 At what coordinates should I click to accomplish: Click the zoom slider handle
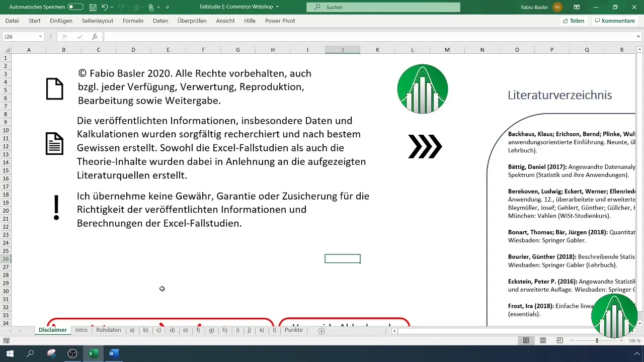pyautogui.click(x=597, y=340)
